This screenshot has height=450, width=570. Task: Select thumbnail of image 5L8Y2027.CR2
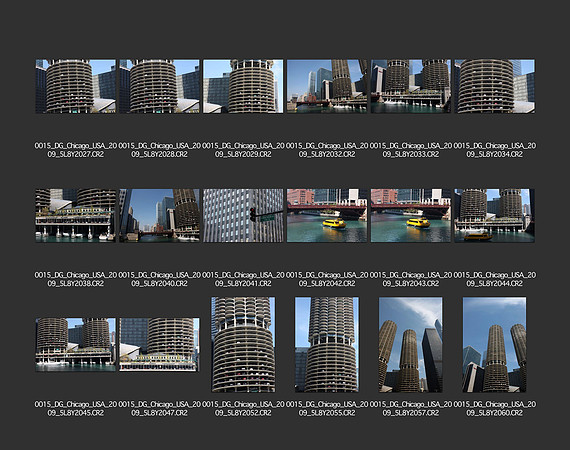(76, 86)
